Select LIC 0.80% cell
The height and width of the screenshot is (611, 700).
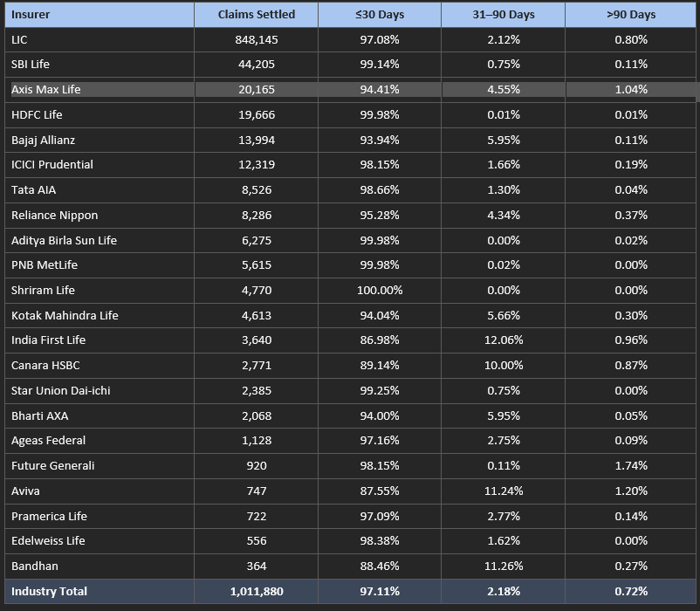click(631, 40)
